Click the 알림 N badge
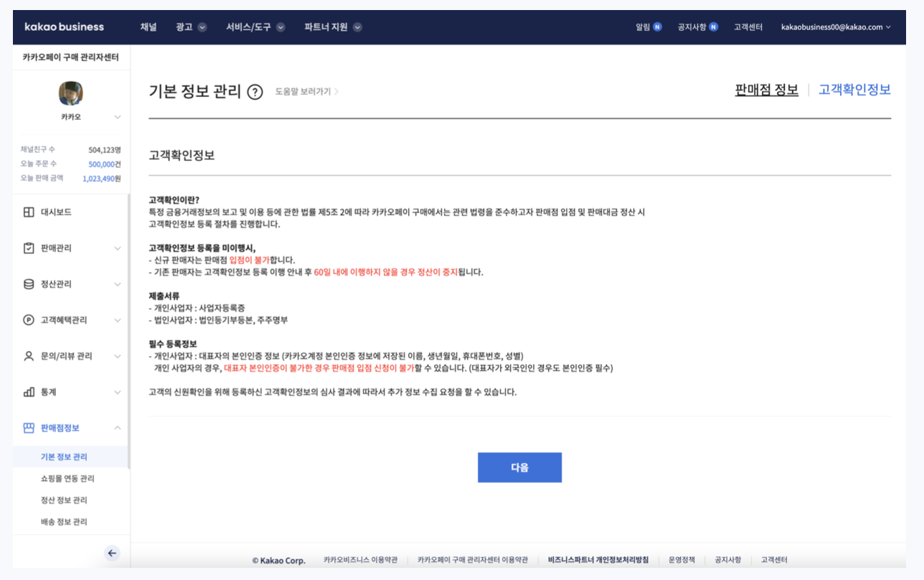 coord(657,27)
